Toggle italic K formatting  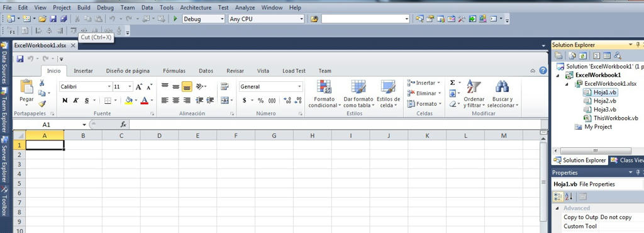pyautogui.click(x=76, y=100)
